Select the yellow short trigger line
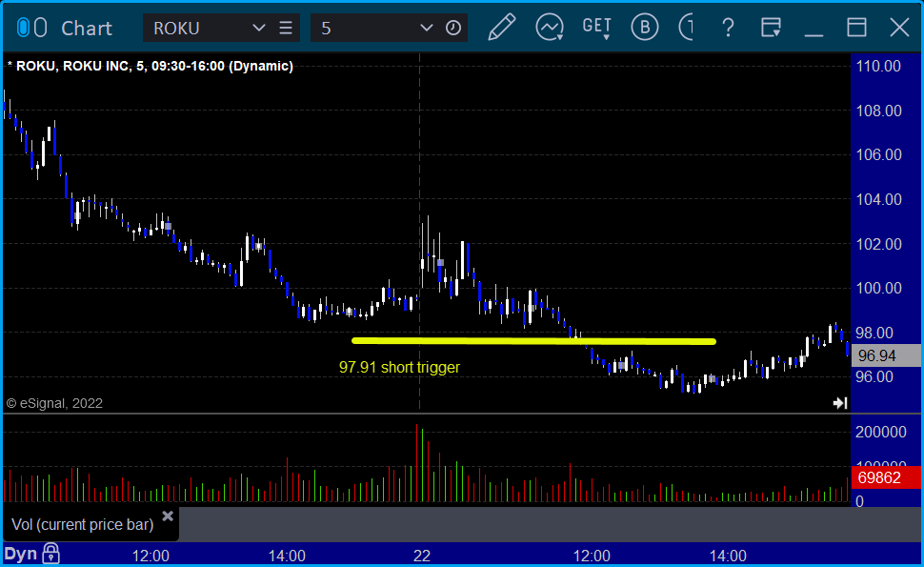 point(533,340)
